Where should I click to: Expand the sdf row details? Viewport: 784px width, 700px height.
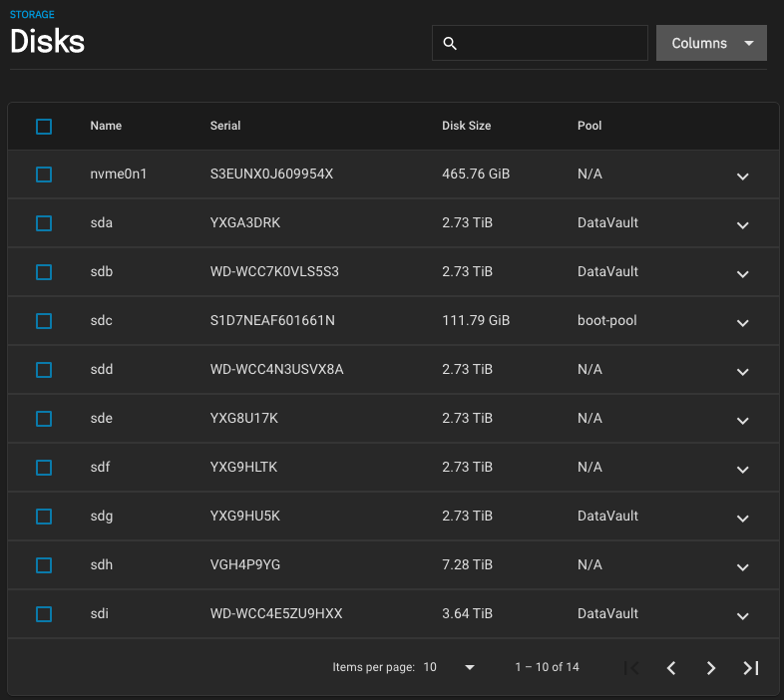tap(742, 469)
